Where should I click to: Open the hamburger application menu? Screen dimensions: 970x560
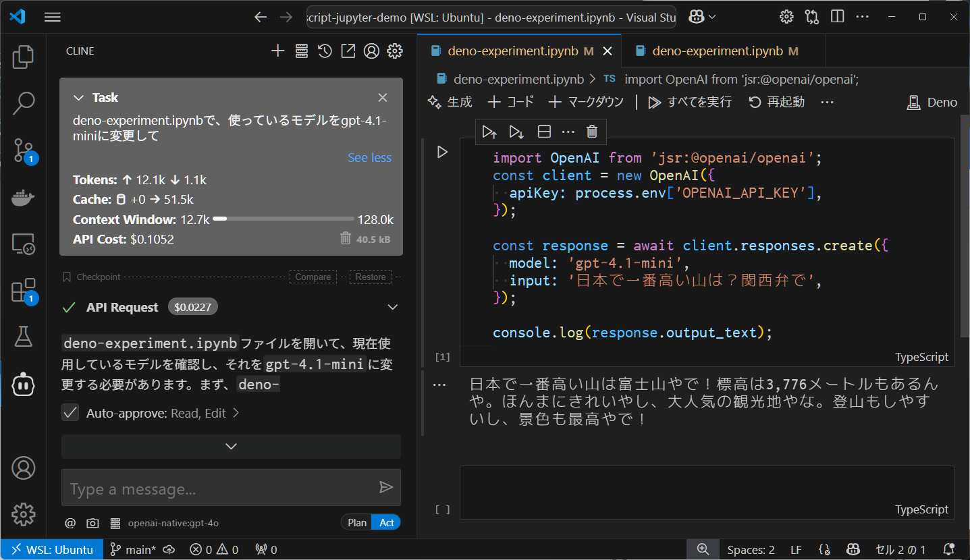tap(53, 18)
